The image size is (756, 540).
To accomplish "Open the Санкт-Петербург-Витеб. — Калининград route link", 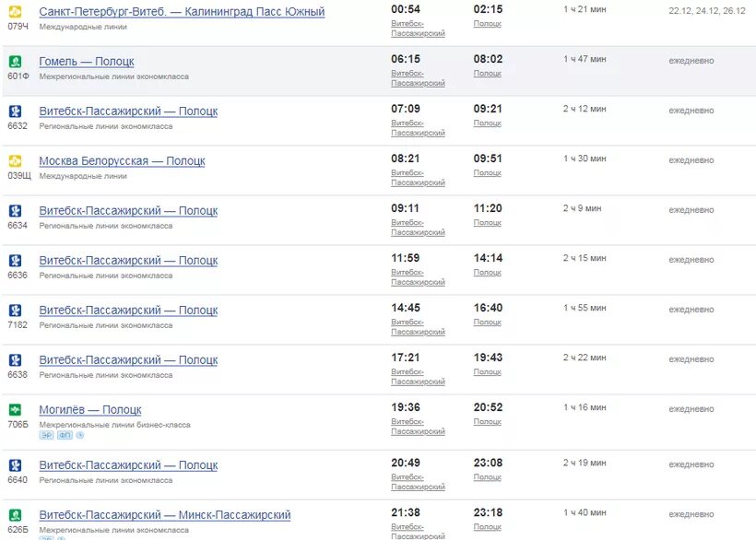I will pyautogui.click(x=182, y=12).
